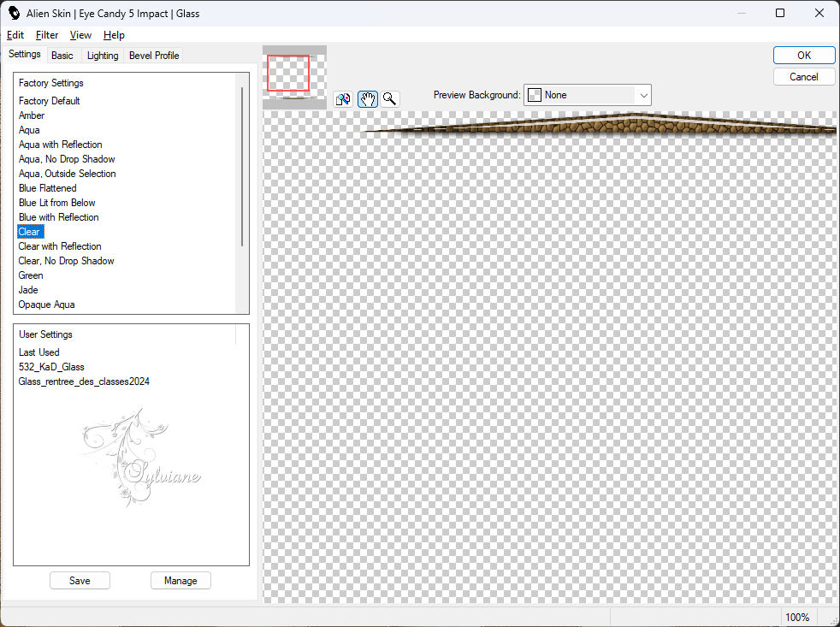Apply the Blue Lit from Below preset
The width and height of the screenshot is (840, 627).
tap(56, 203)
